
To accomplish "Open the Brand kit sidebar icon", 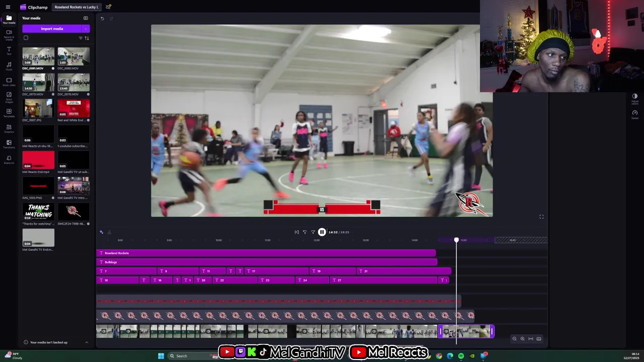I will click(9, 160).
